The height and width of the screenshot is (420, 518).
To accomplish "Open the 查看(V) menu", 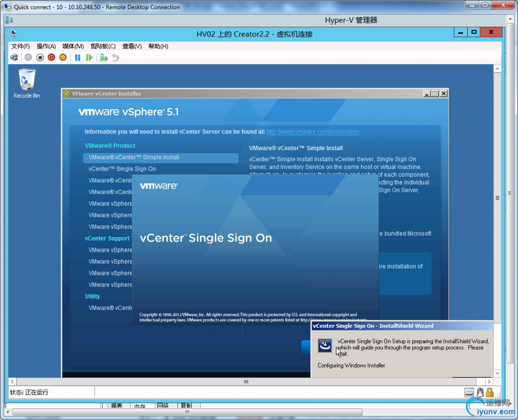I will [x=132, y=46].
